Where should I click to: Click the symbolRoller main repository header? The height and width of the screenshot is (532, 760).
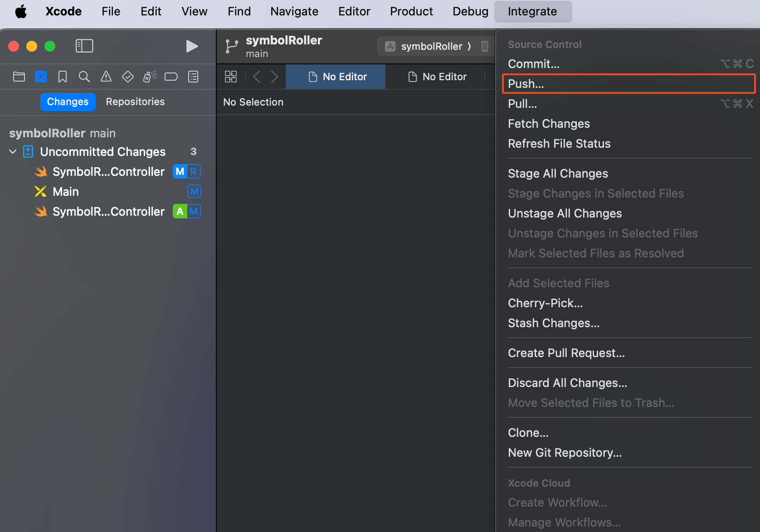63,133
